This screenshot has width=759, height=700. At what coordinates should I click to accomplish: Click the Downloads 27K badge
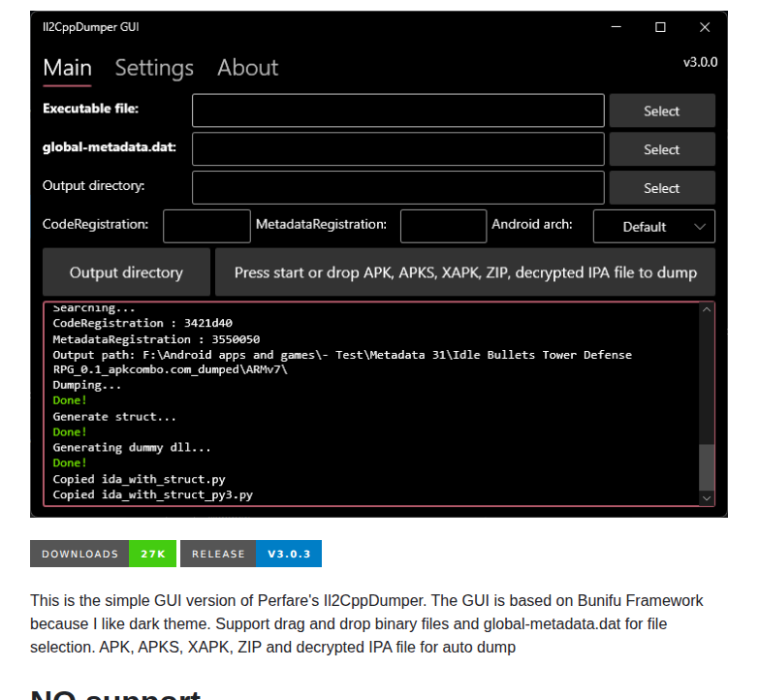[x=103, y=554]
